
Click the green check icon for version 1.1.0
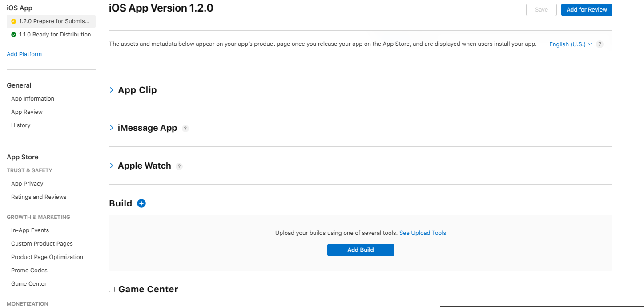click(13, 35)
